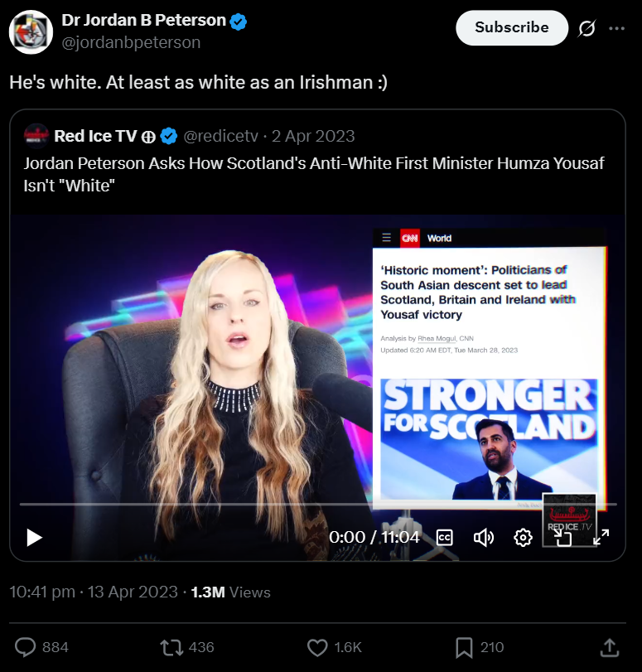Reply to the post via comment icon
The height and width of the screenshot is (672, 642).
pyautogui.click(x=26, y=647)
